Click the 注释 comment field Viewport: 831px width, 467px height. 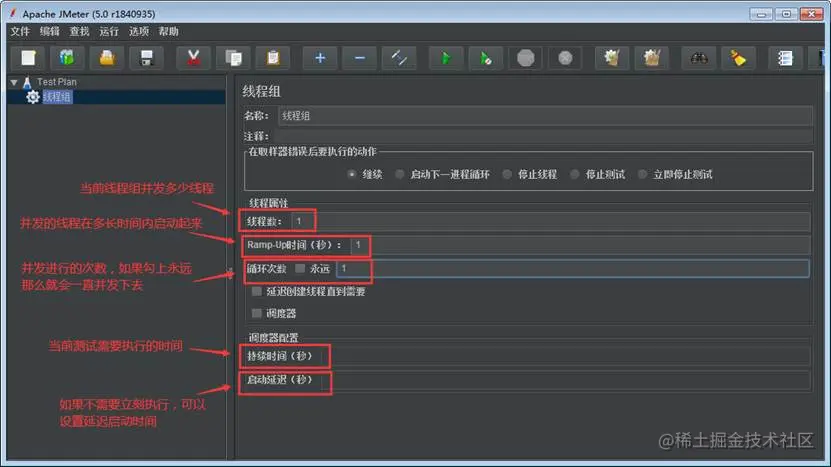pyautogui.click(x=542, y=136)
